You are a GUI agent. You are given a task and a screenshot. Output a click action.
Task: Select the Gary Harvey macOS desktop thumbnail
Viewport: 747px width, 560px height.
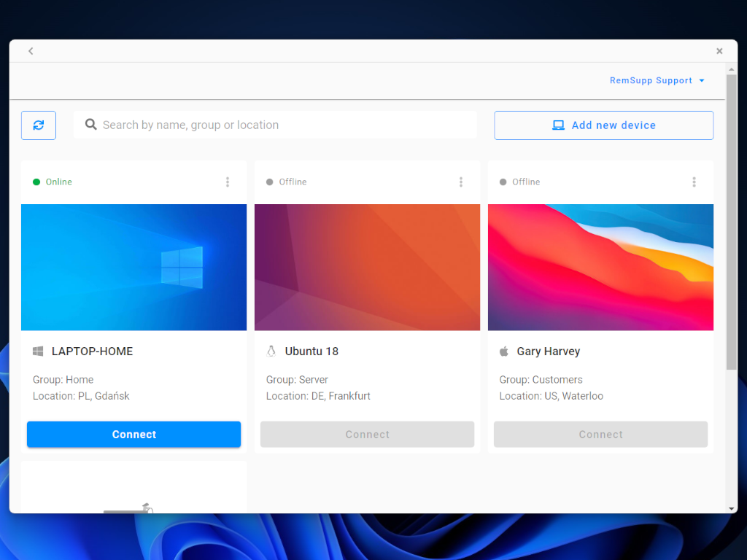pyautogui.click(x=600, y=267)
